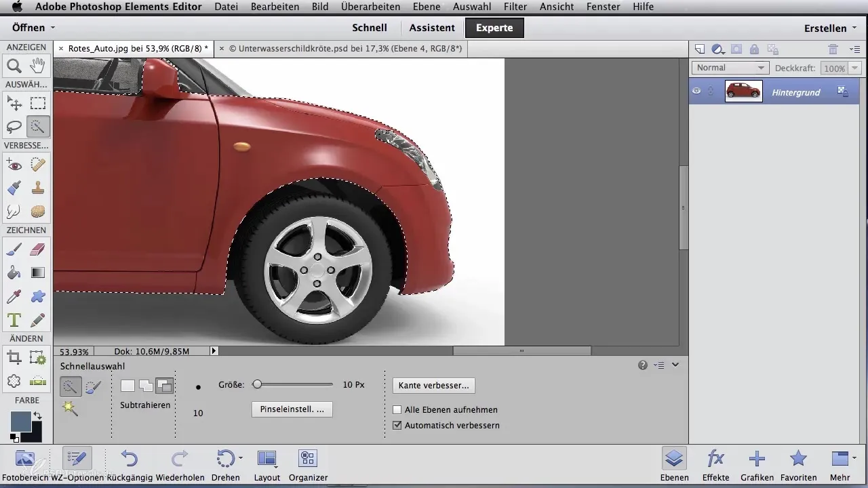Click the 'Kante verbesser...' button
The height and width of the screenshot is (488, 868).
pyautogui.click(x=434, y=386)
